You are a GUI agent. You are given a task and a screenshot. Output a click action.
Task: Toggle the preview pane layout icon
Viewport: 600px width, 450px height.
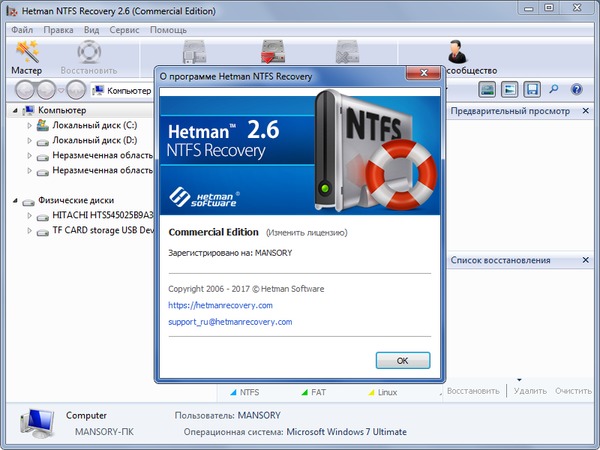(509, 90)
